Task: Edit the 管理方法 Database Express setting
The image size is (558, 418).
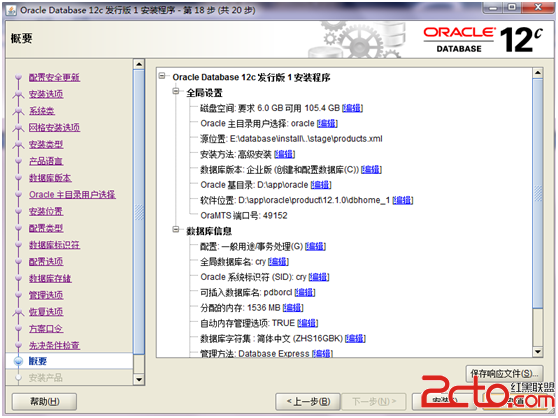Action: [322, 354]
